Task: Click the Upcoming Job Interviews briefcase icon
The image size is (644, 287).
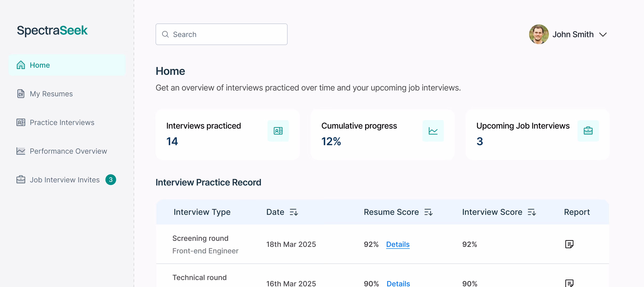Action: (x=588, y=131)
